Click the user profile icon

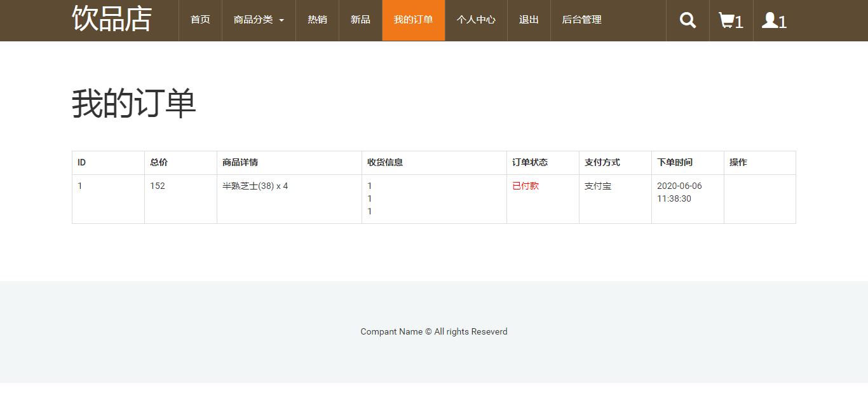coord(774,21)
